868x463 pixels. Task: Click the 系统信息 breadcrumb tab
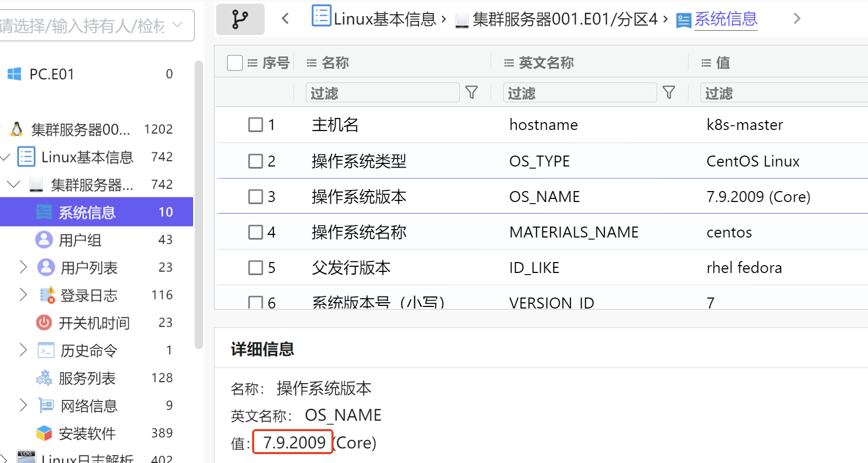[x=726, y=19]
